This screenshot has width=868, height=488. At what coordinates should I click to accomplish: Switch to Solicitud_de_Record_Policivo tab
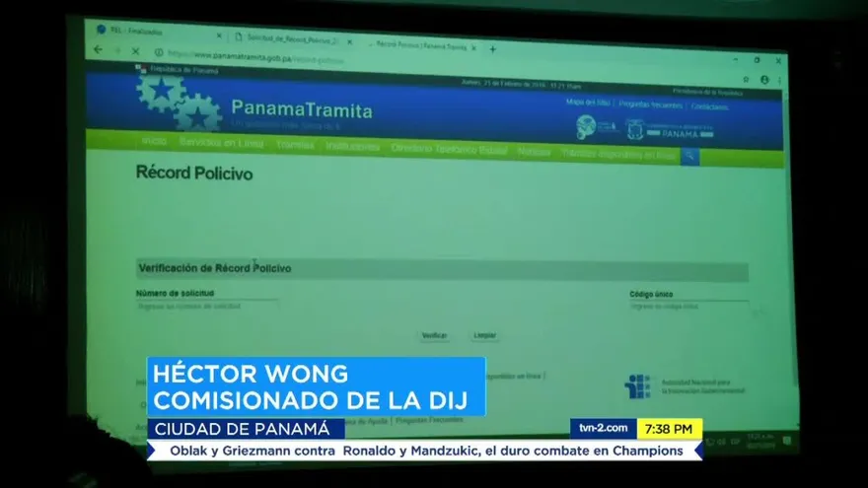(292, 38)
